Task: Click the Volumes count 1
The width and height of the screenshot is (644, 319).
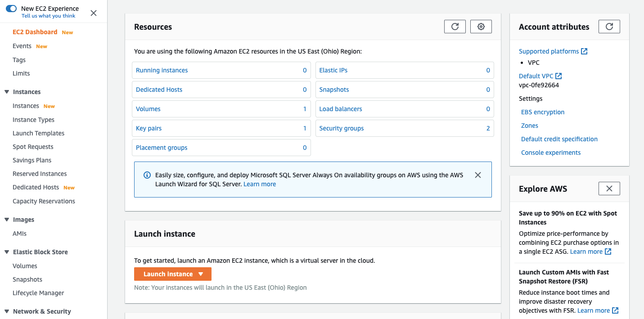Action: pos(305,109)
